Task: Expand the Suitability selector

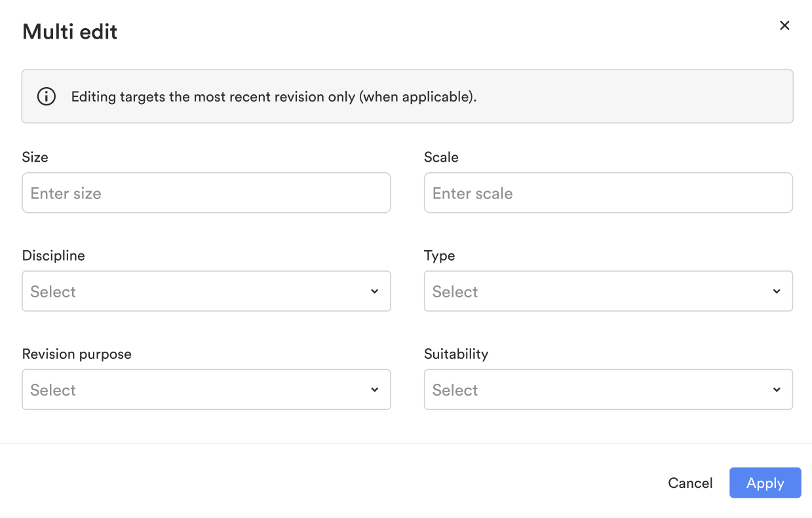Action: coord(609,389)
